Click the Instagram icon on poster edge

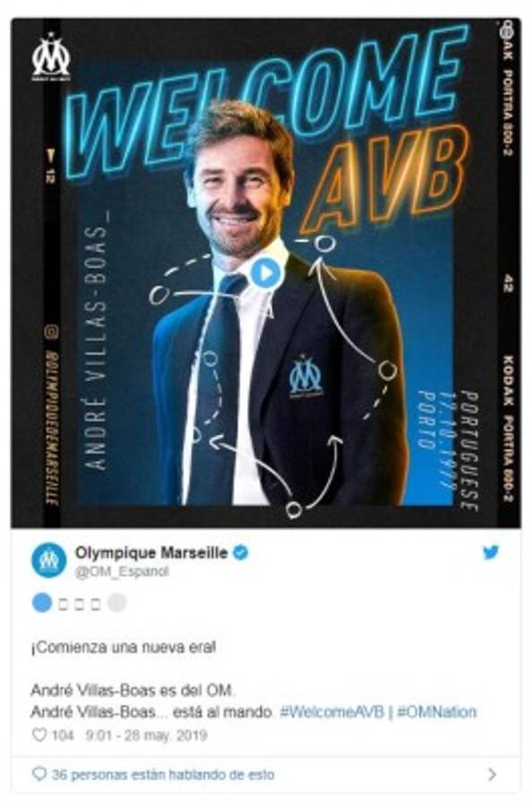click(x=51, y=332)
